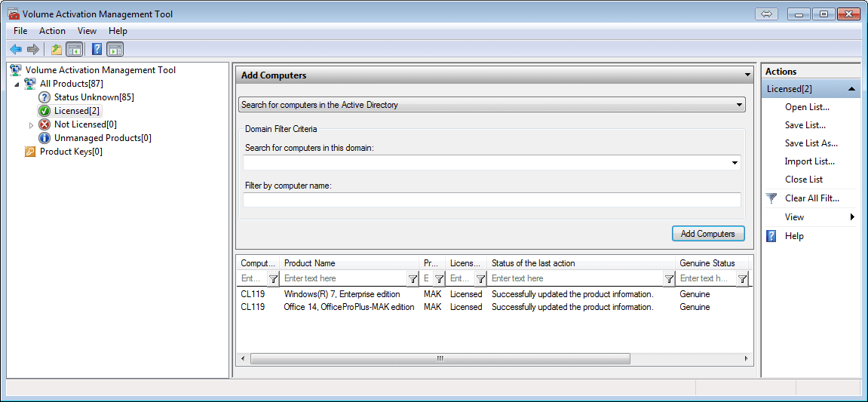The image size is (868, 402).
Task: Click the Add Computers button
Action: tap(708, 234)
